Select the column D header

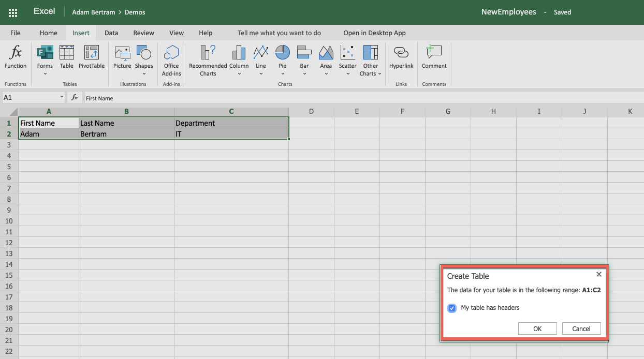pos(311,111)
